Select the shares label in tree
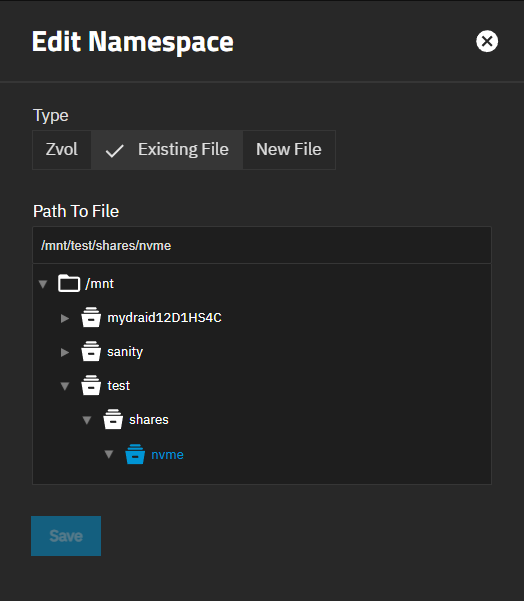 coord(149,420)
